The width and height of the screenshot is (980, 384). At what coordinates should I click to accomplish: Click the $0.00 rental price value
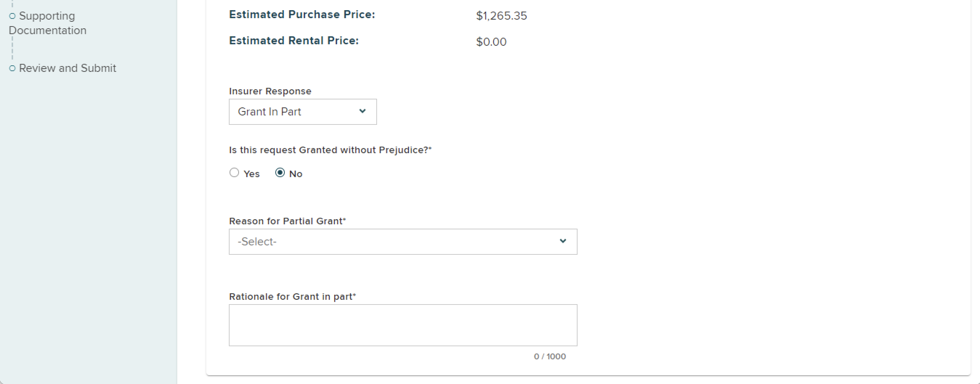pos(491,42)
